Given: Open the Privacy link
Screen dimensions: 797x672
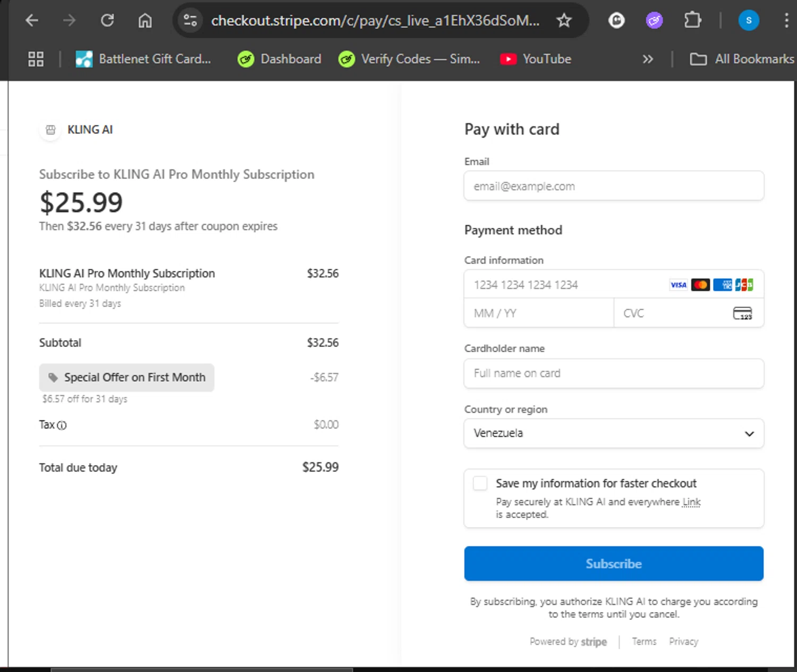Looking at the screenshot, I should click(683, 642).
